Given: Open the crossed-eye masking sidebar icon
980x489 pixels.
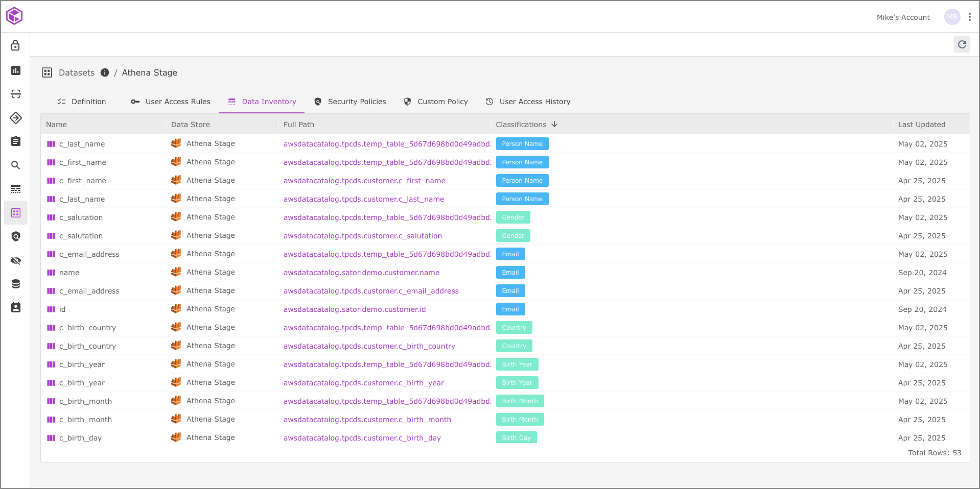Looking at the screenshot, I should [16, 261].
